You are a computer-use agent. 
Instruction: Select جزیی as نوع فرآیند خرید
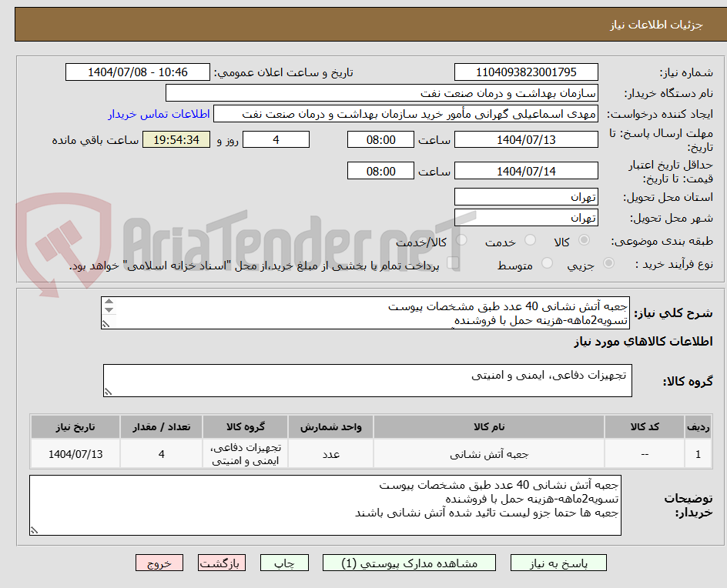[608, 263]
